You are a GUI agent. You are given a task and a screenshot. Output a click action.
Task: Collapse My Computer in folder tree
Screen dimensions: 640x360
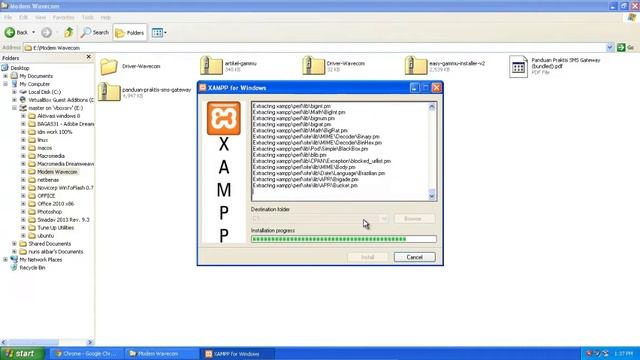point(5,84)
